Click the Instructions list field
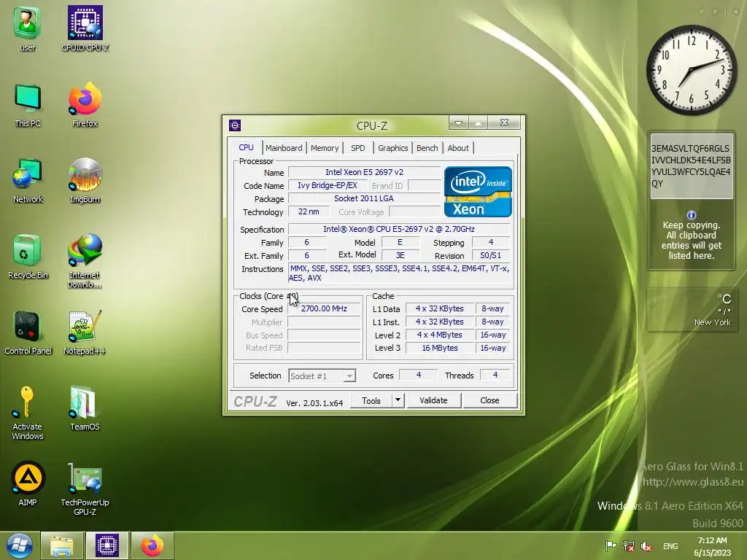 pos(399,273)
